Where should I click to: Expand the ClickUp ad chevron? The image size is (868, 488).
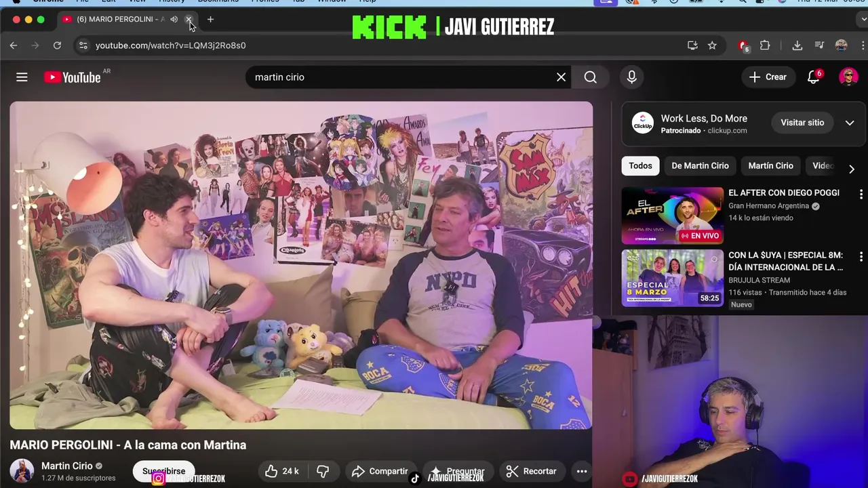(850, 123)
